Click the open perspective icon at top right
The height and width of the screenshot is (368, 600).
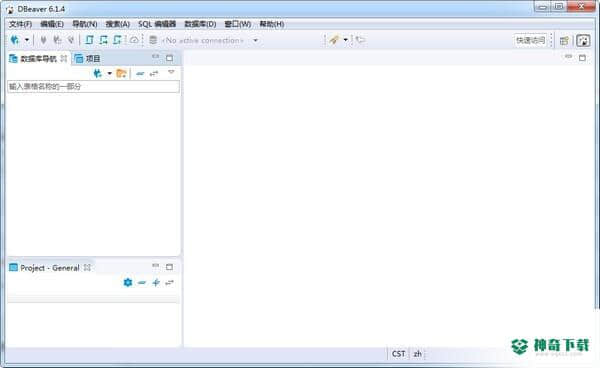(x=564, y=41)
